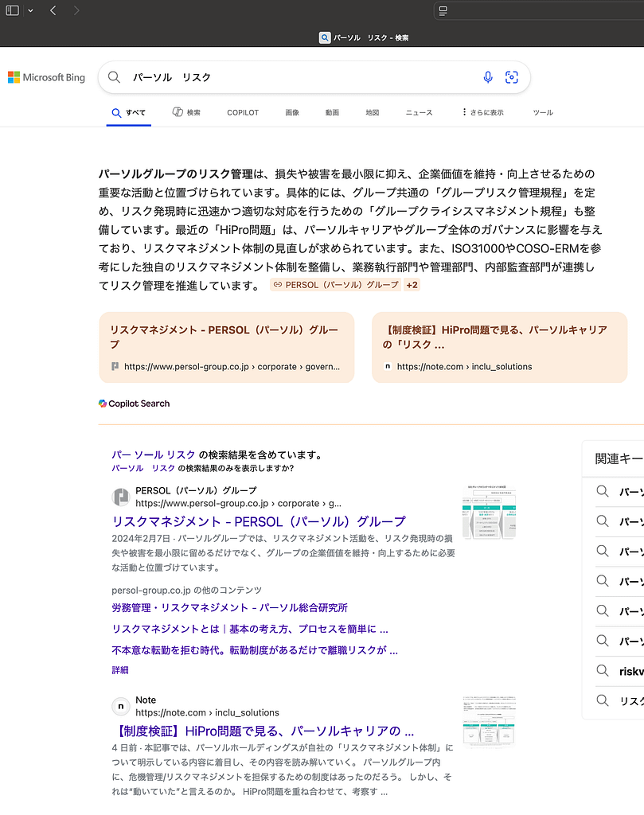Switch to the 画像 tab
The width and height of the screenshot is (644, 815).
point(292,113)
